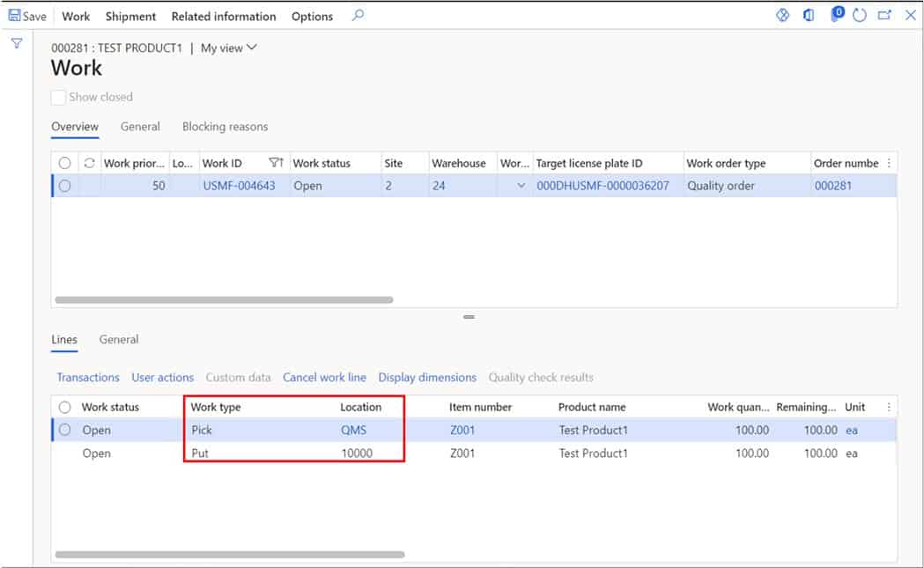924x568 pixels.
Task: Click the Site column header
Action: [394, 163]
